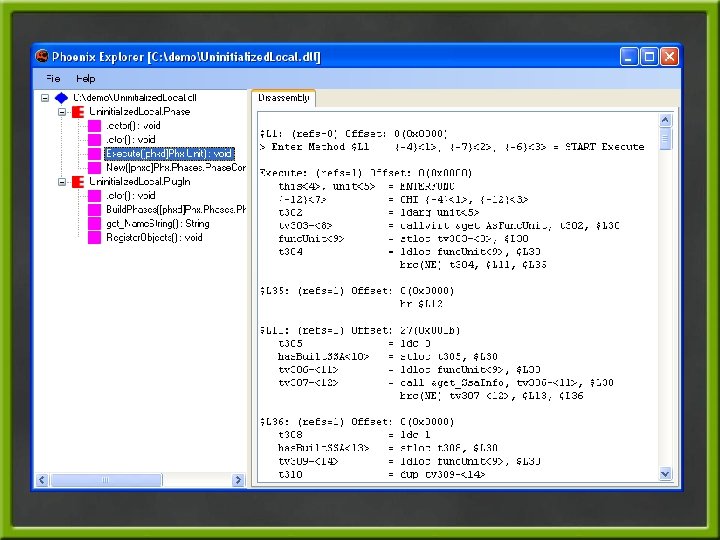This screenshot has width=720, height=540.
Task: Collapse the UninitializedLocal.PlugIn node
Action: click(x=62, y=182)
